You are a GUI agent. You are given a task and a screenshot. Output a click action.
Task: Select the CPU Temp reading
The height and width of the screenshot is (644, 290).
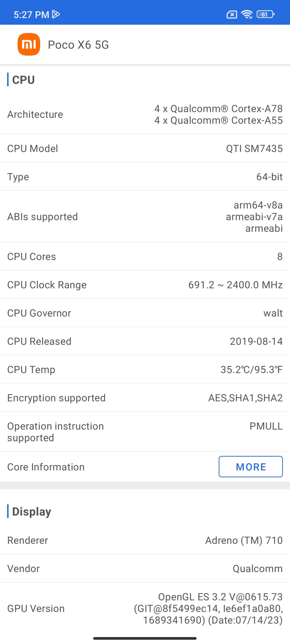(x=251, y=370)
